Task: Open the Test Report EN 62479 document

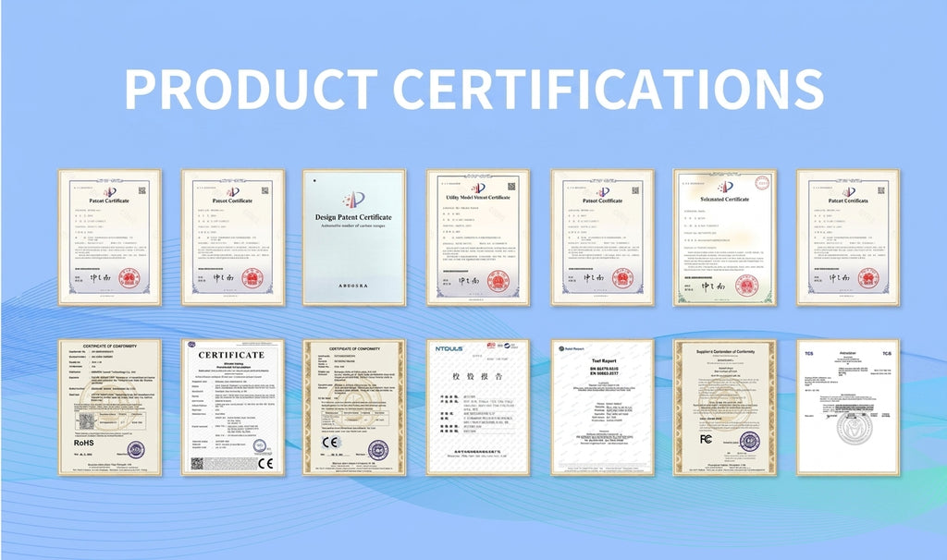Action: [x=602, y=407]
